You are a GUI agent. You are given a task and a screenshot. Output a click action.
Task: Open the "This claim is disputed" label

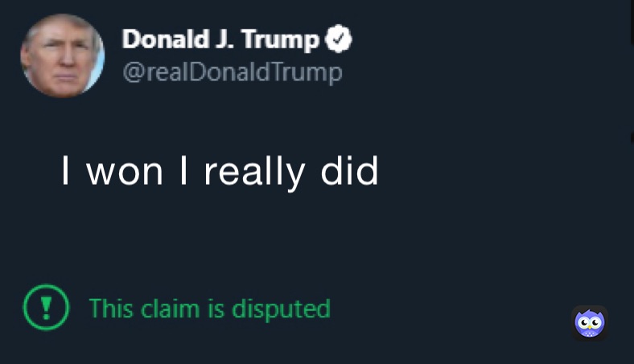coord(209,309)
